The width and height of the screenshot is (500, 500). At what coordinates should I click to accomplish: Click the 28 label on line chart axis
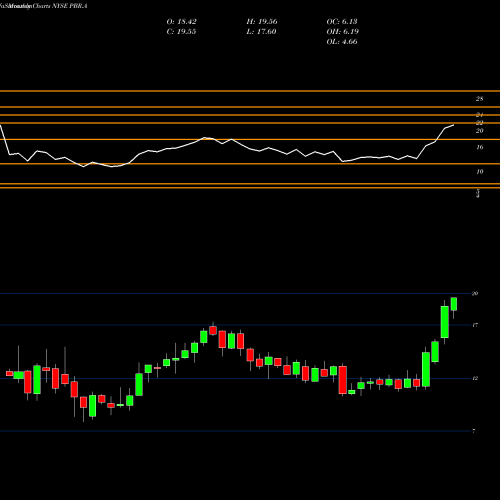(479, 99)
